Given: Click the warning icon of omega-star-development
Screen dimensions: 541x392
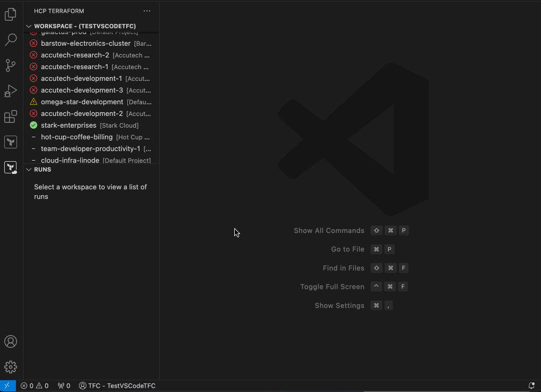Looking at the screenshot, I should pyautogui.click(x=34, y=102).
